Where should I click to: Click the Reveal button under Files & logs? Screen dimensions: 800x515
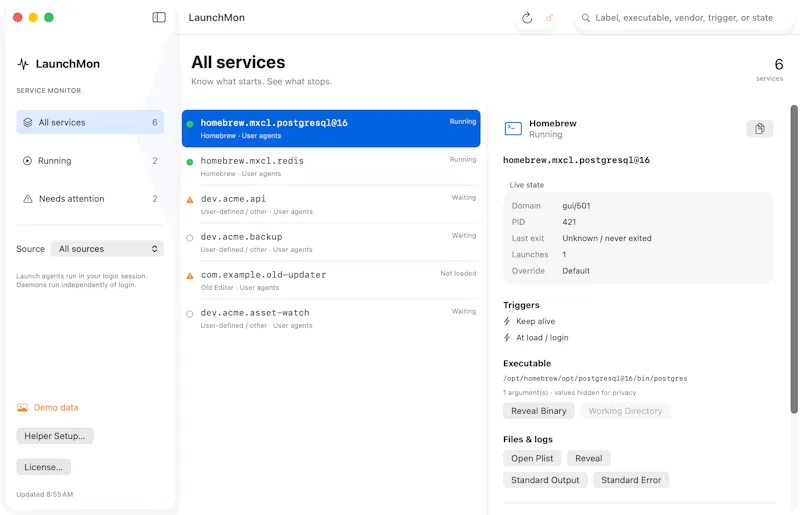coord(588,458)
